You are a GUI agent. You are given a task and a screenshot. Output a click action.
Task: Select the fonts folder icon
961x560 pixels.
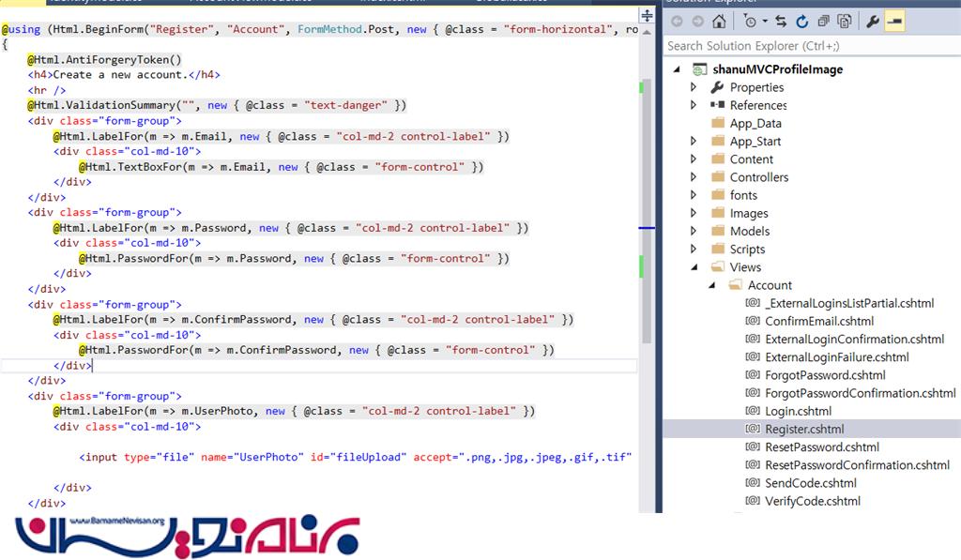[718, 195]
